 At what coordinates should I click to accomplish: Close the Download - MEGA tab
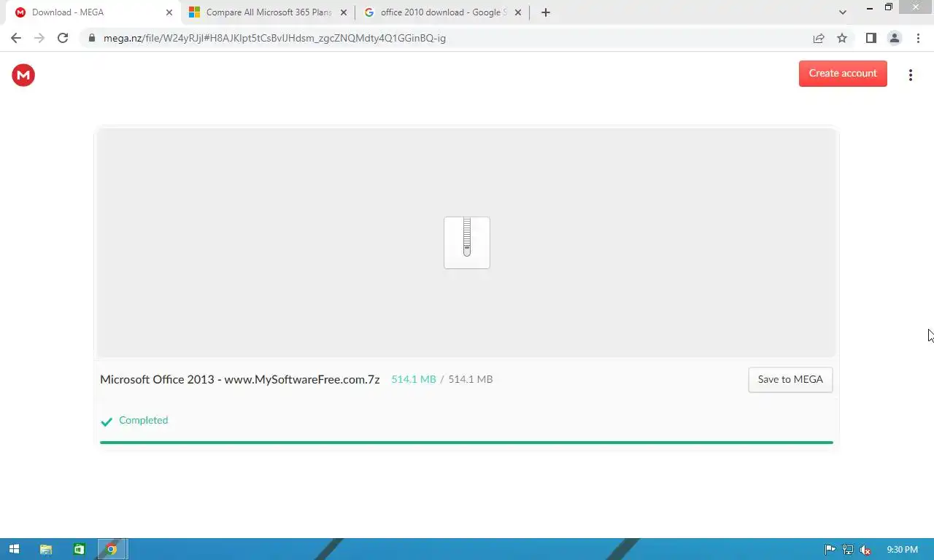[169, 12]
